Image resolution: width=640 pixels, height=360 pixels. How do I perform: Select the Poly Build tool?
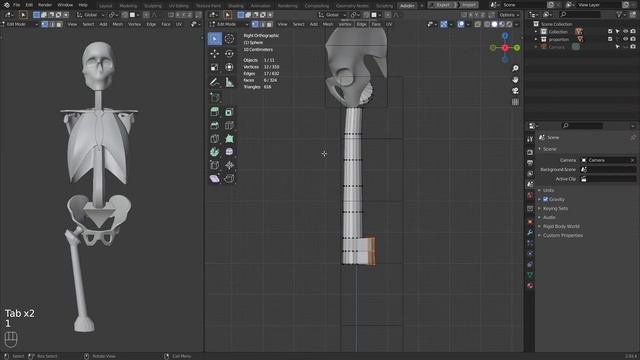pyautogui.click(x=229, y=139)
